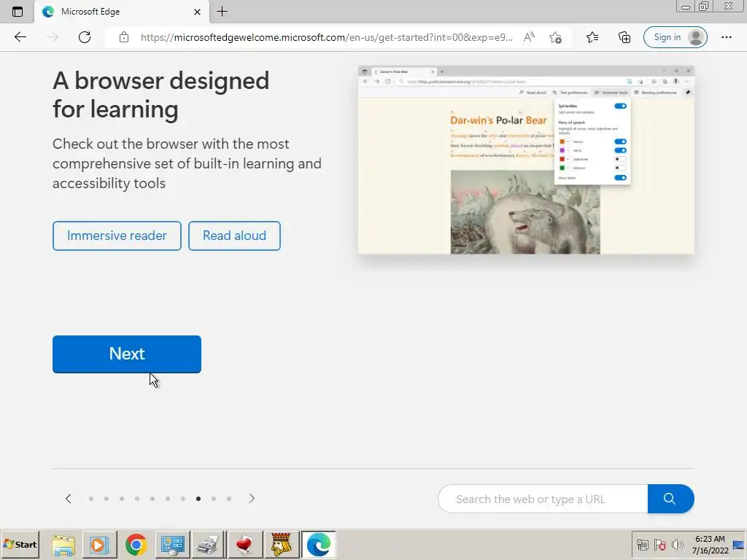Screen dimensions: 747x560
Task: Open the tab actions menu icon
Action: coord(18,12)
